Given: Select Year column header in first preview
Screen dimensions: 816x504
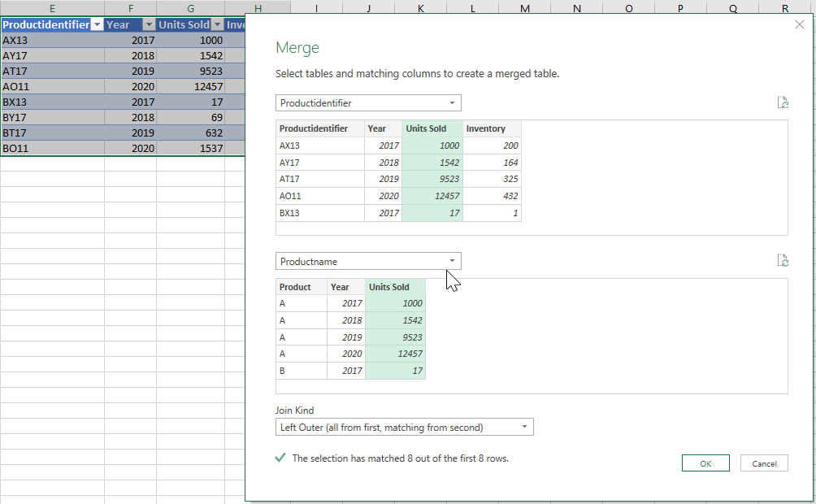Looking at the screenshot, I should click(x=376, y=128).
